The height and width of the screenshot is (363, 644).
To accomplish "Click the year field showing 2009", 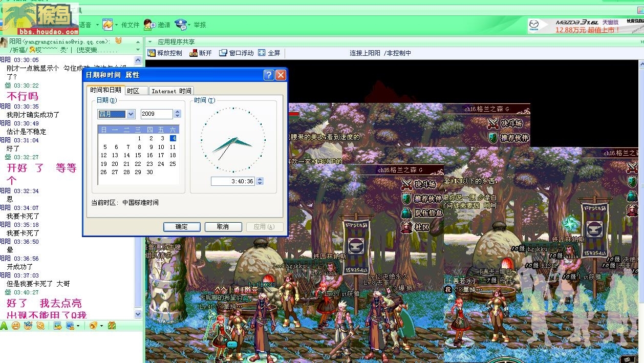I will click(x=157, y=114).
